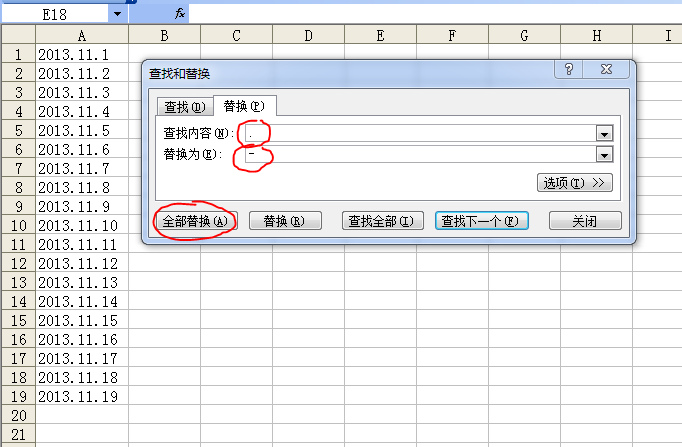Select row 10 header
The width and height of the screenshot is (682, 447).
(x=18, y=225)
